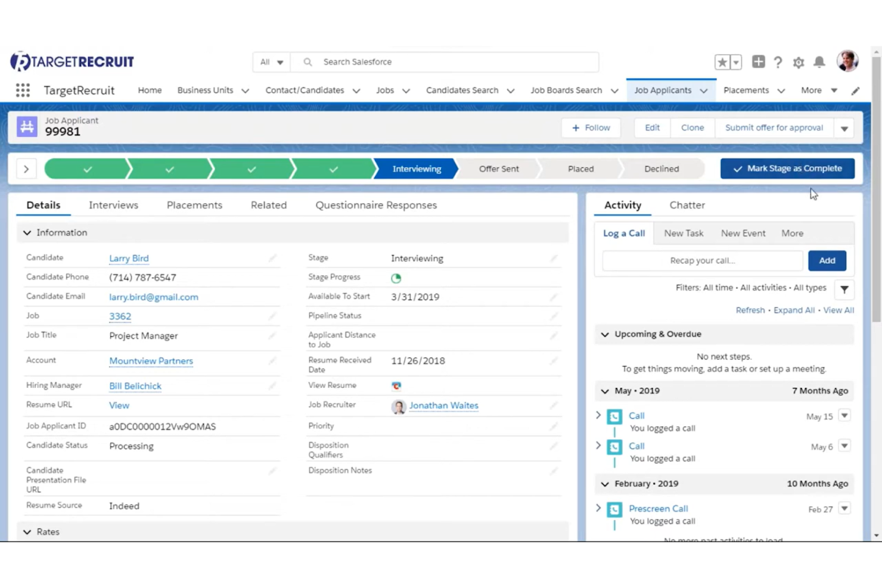Screen dimensions: 882x588
Task: Collapse the Information section
Action: pos(27,232)
